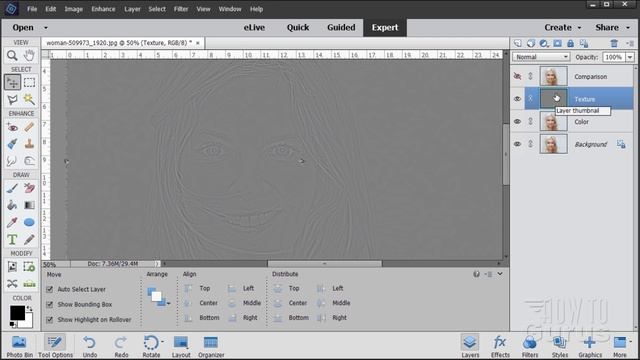This screenshot has height=360, width=640.
Task: Select the Eraser tool
Action: (29, 188)
